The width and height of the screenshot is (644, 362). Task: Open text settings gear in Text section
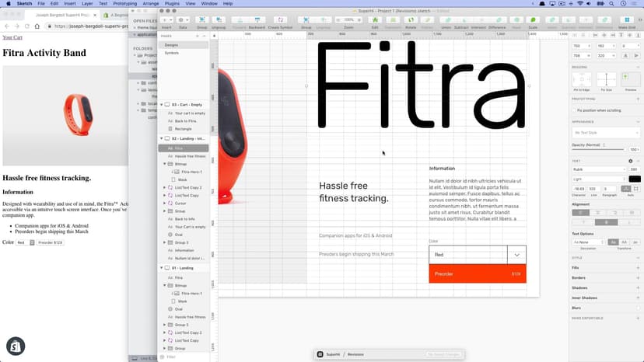[631, 161]
